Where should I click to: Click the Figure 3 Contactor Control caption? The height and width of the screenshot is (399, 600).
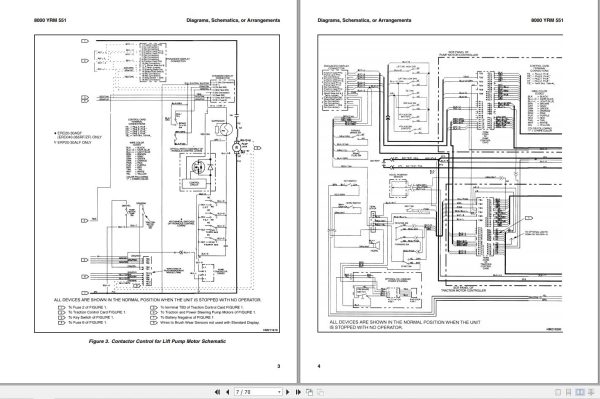point(157,341)
